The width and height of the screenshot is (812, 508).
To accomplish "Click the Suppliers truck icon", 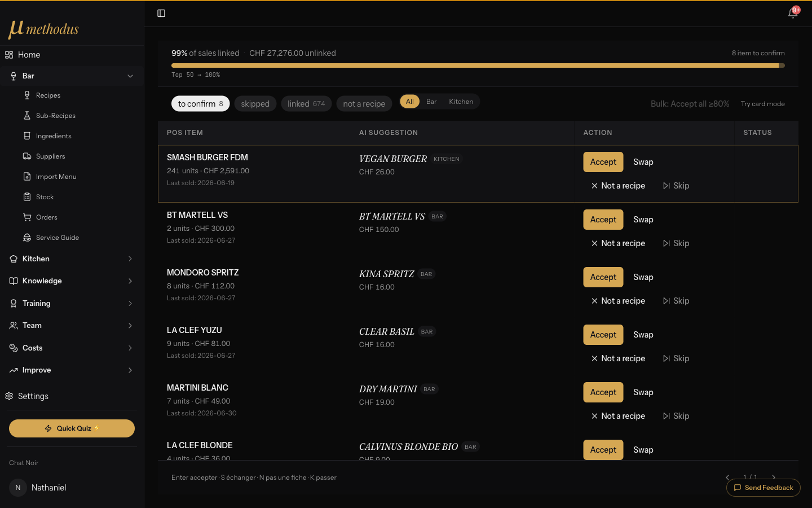I will tap(27, 156).
